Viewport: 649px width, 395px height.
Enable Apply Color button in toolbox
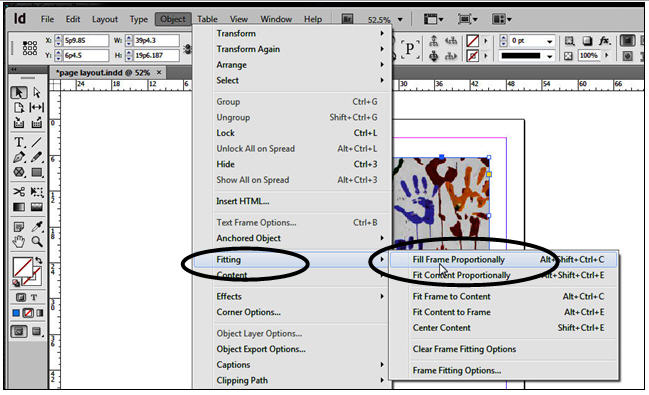[x=16, y=313]
